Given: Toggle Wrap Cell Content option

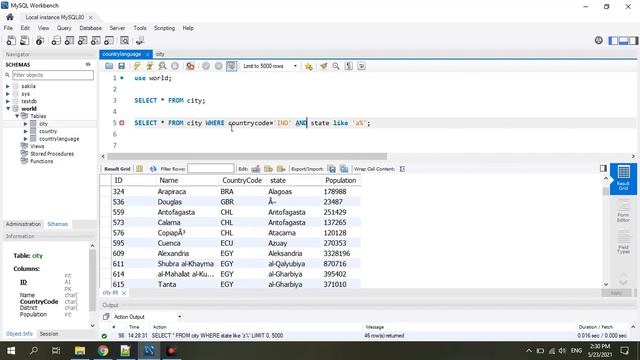Looking at the screenshot, I should (x=402, y=169).
